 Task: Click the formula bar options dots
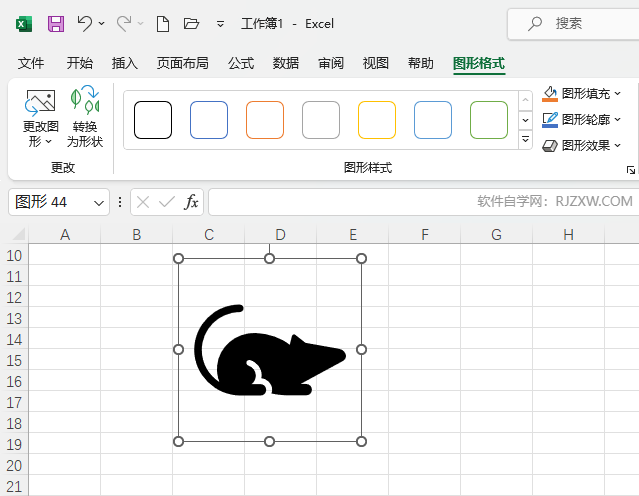[x=120, y=202]
